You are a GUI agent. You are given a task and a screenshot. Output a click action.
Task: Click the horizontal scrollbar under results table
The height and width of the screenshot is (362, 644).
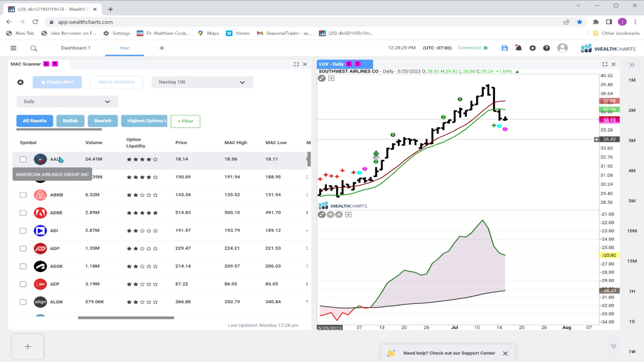pyautogui.click(x=126, y=318)
